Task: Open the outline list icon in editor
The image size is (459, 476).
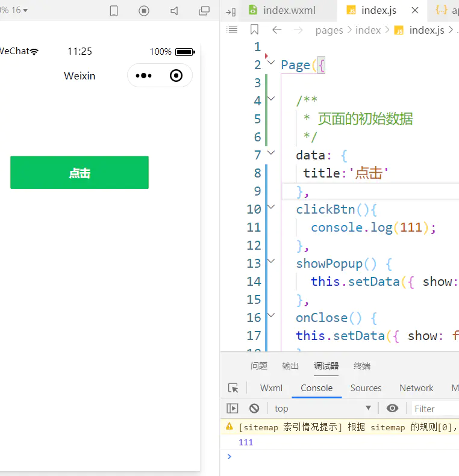Action: tap(232, 29)
